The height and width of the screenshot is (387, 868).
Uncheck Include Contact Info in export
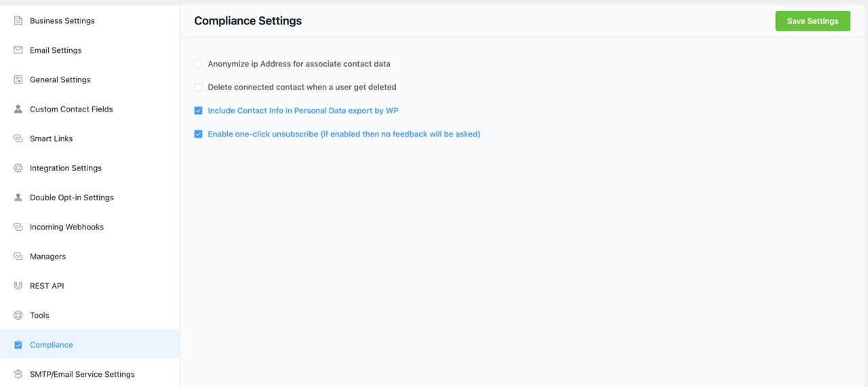click(x=199, y=111)
